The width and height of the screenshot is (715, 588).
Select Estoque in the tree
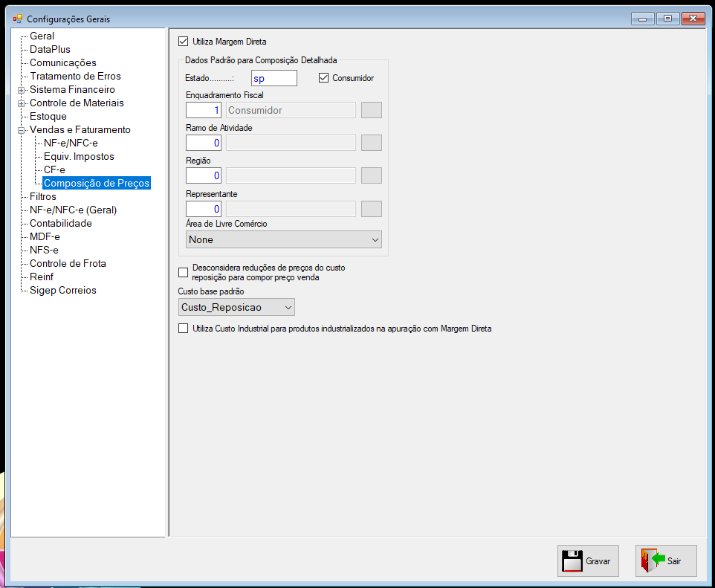tap(48, 116)
